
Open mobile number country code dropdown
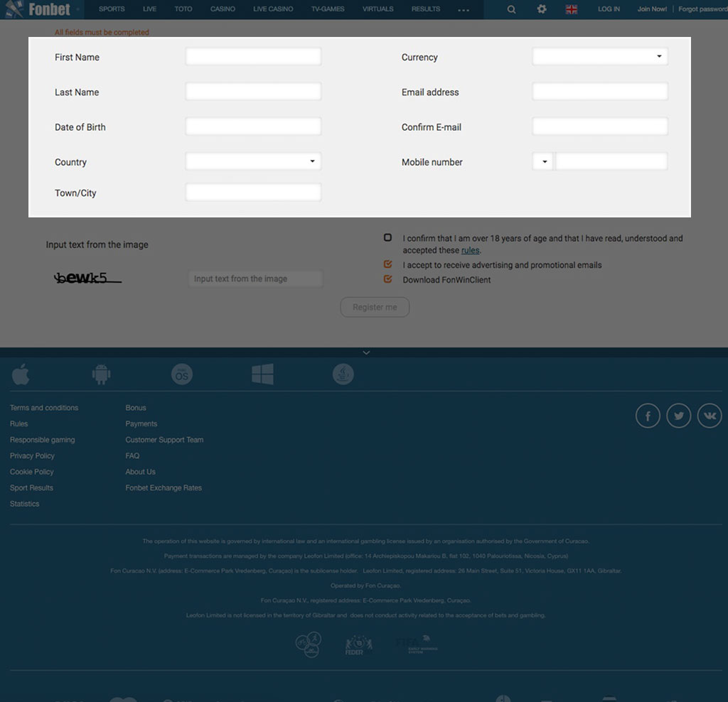542,161
